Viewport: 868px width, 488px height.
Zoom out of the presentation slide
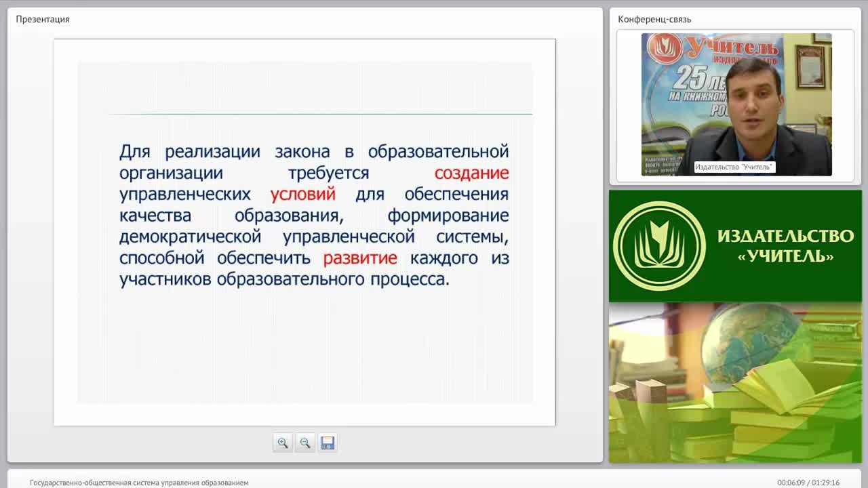tap(305, 443)
